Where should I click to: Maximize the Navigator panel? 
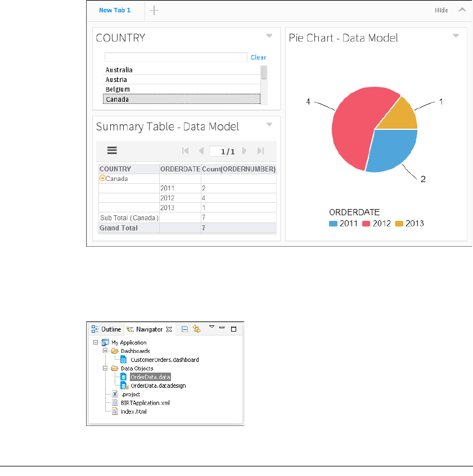coord(233,329)
